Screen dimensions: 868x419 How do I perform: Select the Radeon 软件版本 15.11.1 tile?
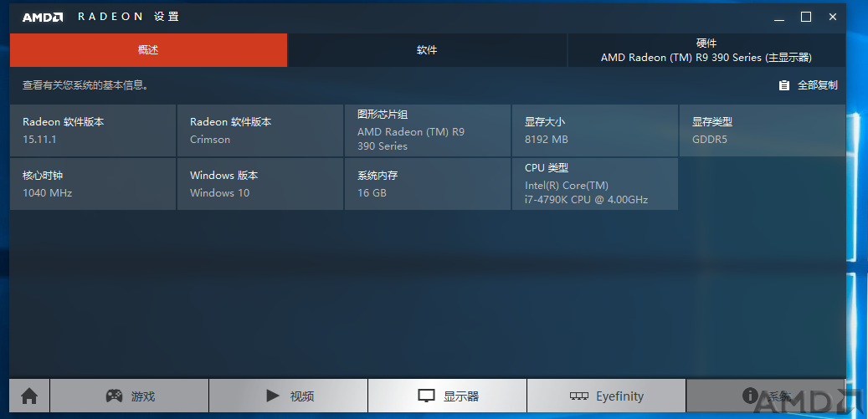click(93, 130)
